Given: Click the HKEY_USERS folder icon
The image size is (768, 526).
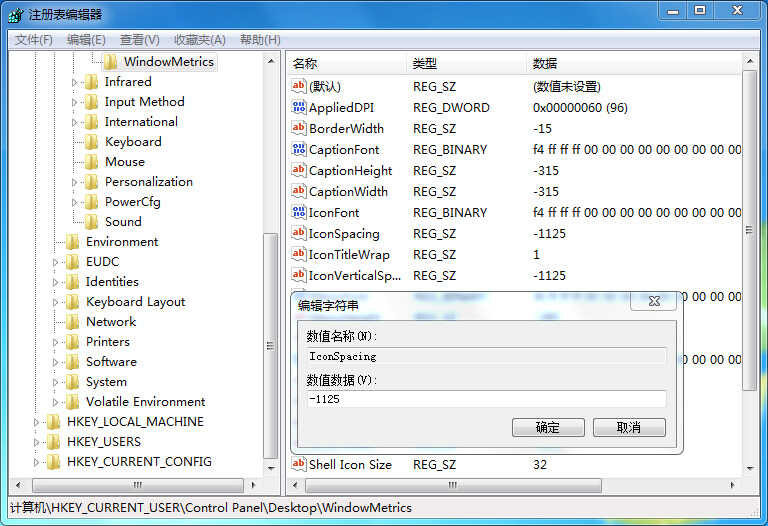Looking at the screenshot, I should coord(53,442).
